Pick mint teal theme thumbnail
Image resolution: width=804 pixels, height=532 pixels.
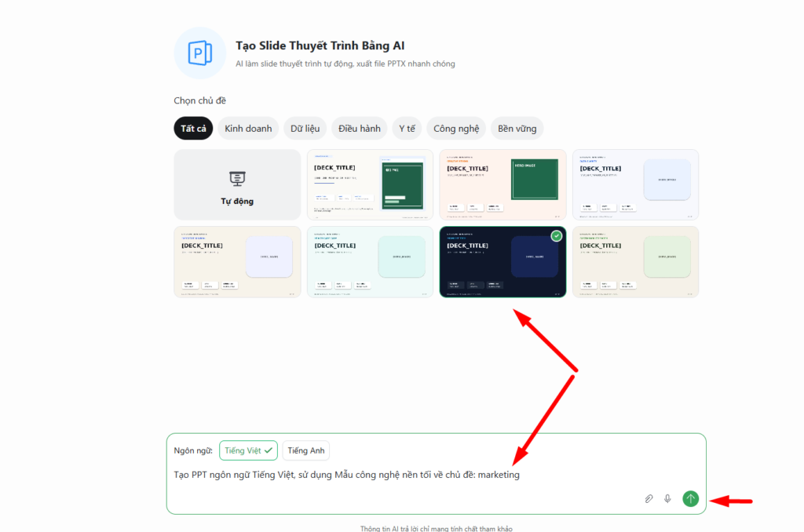click(370, 262)
